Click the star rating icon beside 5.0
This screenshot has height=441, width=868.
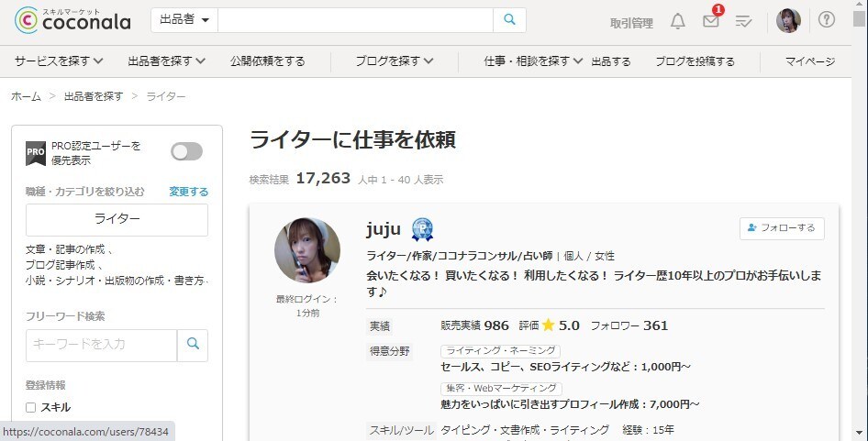[x=548, y=325]
